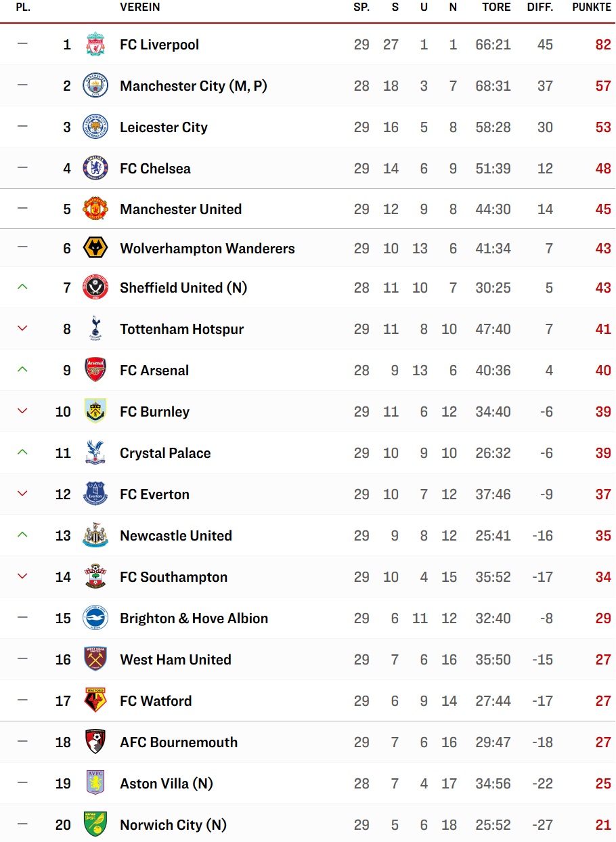Click the FC Liverpool club crest

[95, 45]
